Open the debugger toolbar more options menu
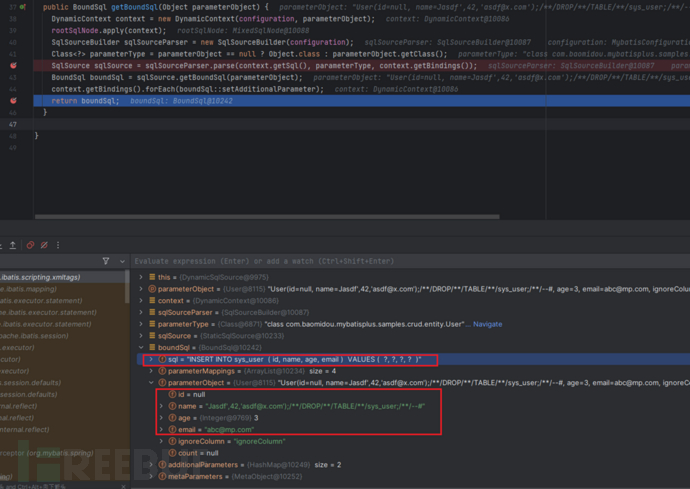This screenshot has height=489, width=690. [59, 245]
